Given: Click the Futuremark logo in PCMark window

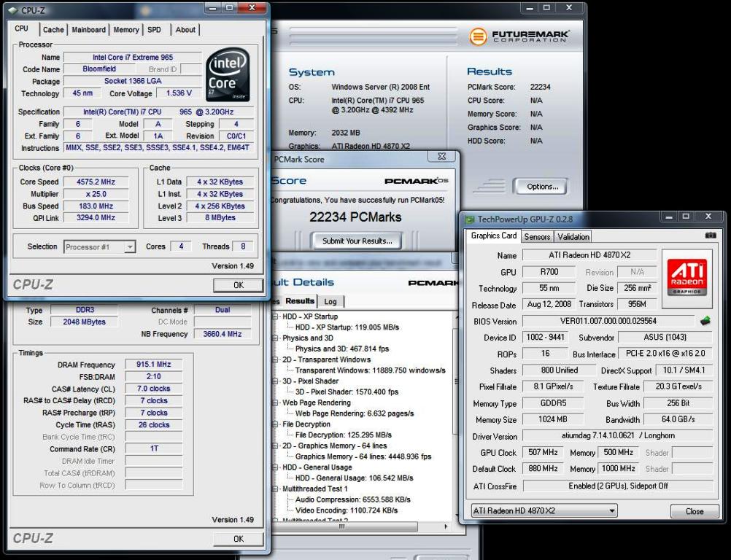Looking at the screenshot, I should coord(519,36).
